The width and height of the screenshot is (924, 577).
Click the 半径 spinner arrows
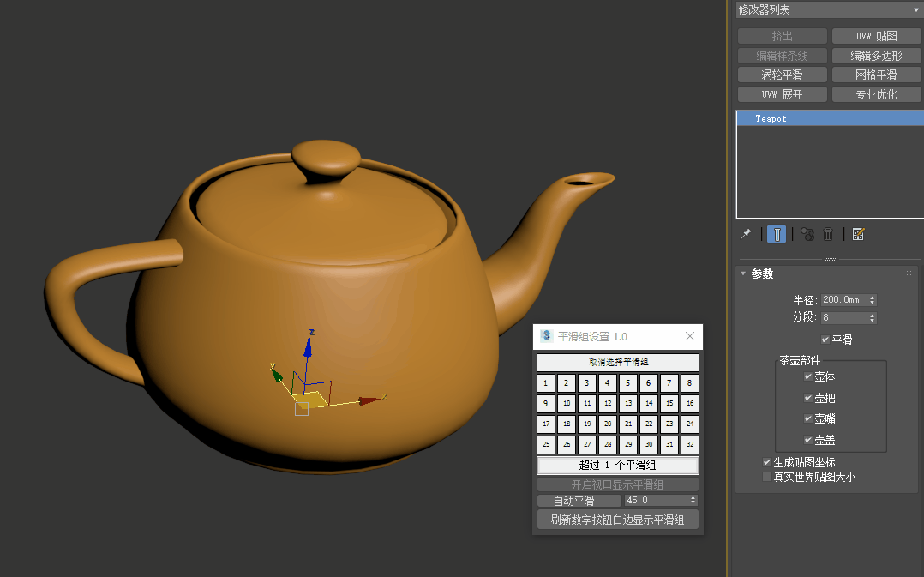pos(873,300)
